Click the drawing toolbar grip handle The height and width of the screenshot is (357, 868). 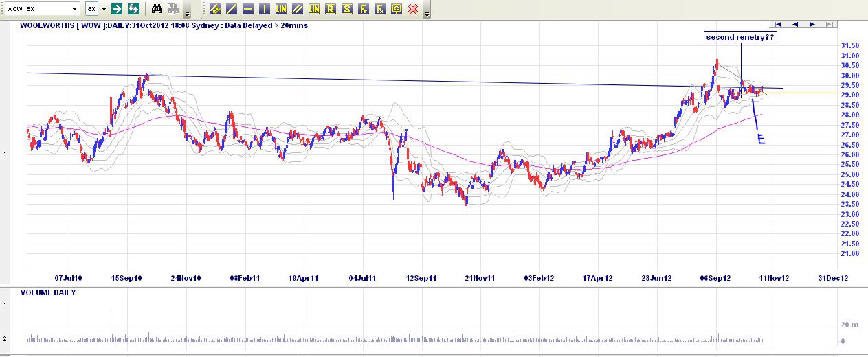(x=204, y=9)
